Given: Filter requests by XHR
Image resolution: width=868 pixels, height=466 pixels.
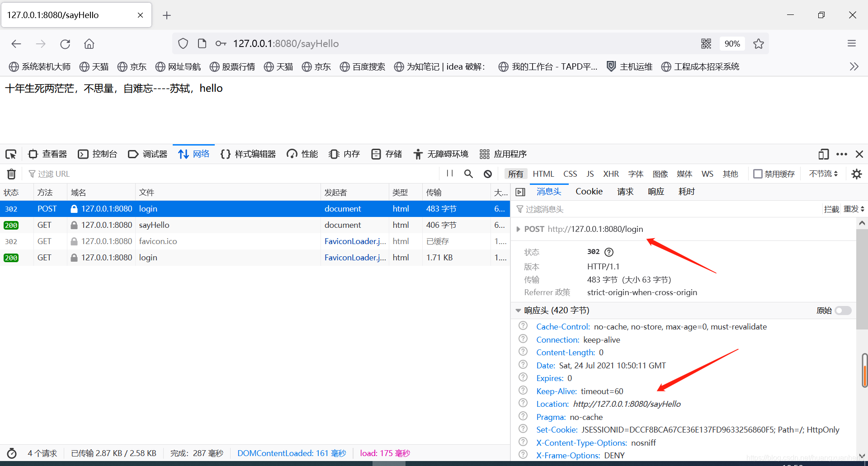Looking at the screenshot, I should (611, 174).
